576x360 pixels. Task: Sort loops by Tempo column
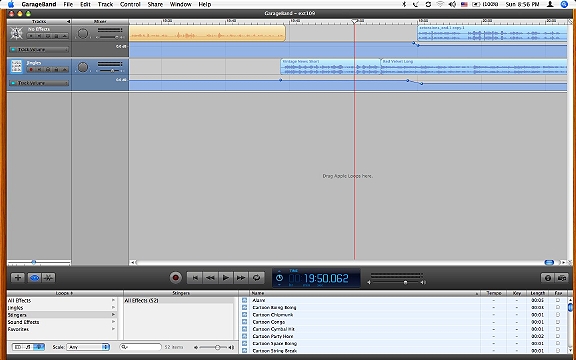(x=494, y=293)
